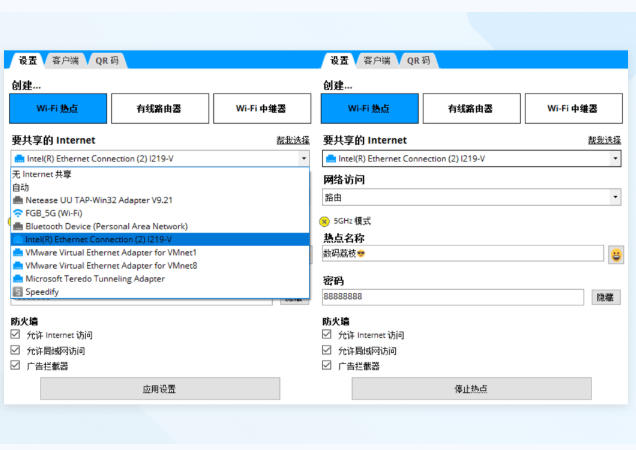Toggle left panel '允许 Internet 访问' checkbox
Viewport: 636px width, 450px height.
click(15, 334)
